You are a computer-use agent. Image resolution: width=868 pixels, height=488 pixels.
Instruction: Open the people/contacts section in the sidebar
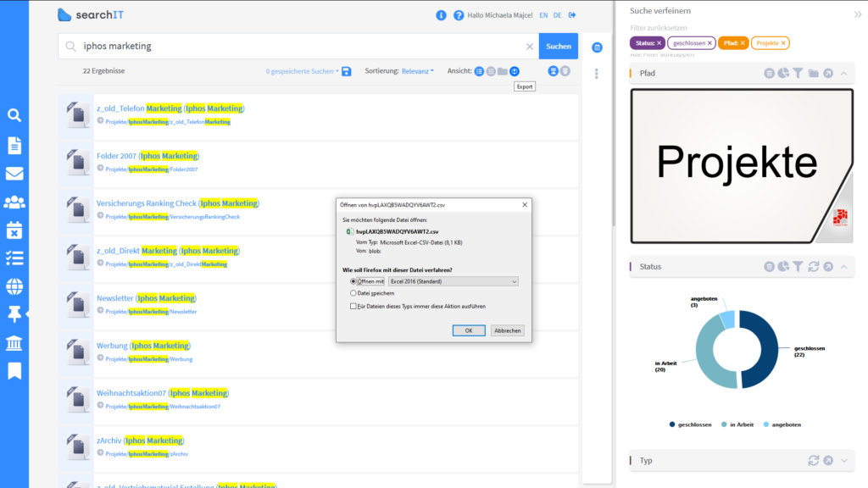[x=14, y=202]
